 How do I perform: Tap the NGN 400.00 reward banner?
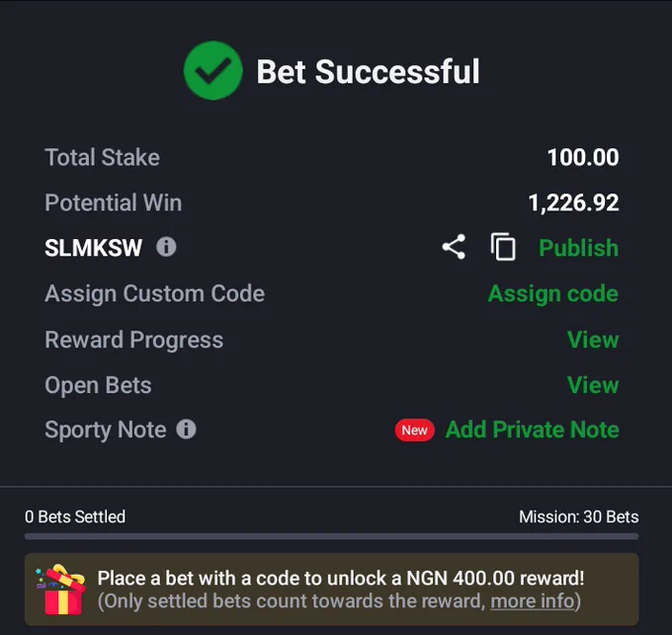(332, 590)
